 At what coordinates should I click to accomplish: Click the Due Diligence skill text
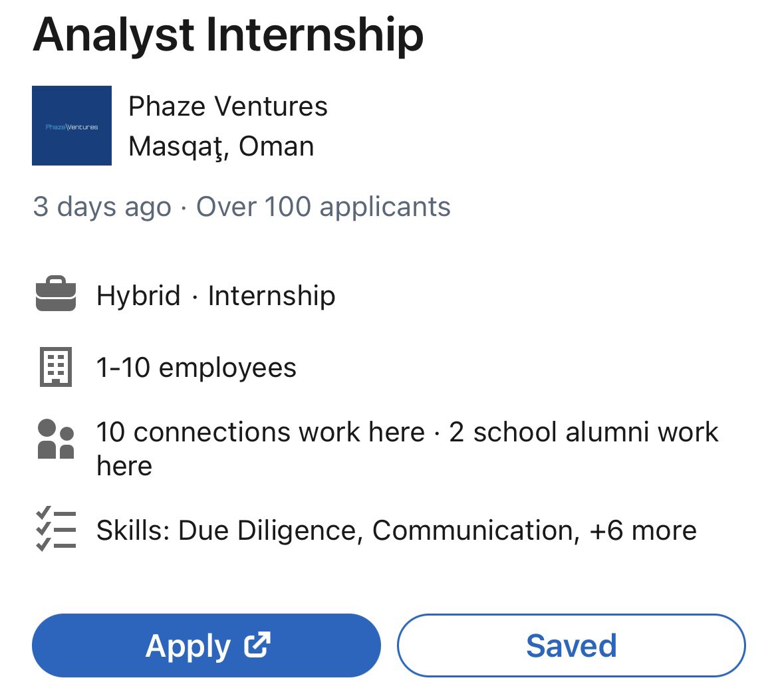click(269, 530)
